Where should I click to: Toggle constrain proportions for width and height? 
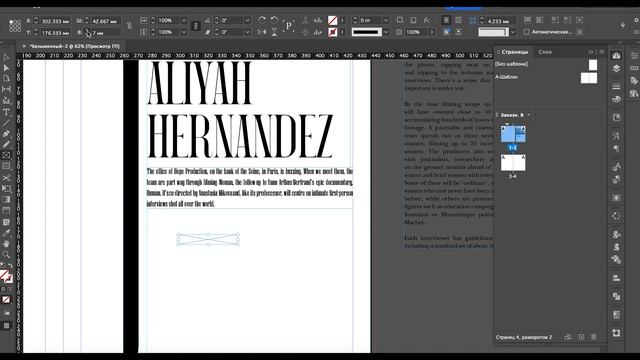click(129, 26)
